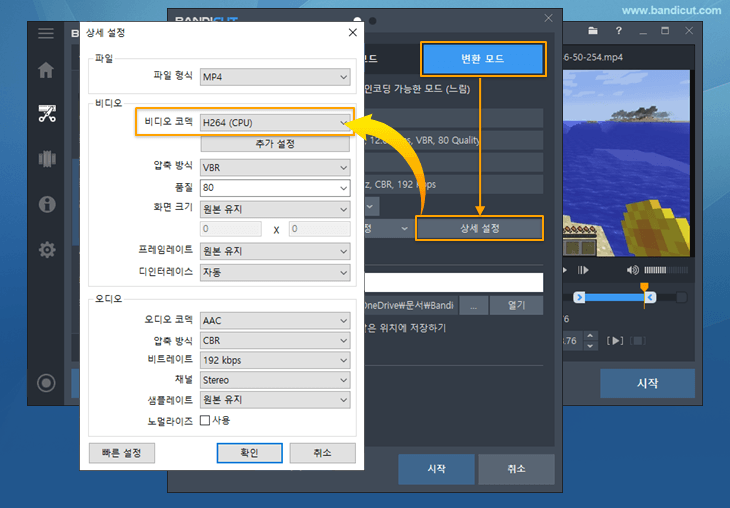This screenshot has height=508, width=730.
Task: Go to Home in Bandicut sidebar
Action: click(46, 70)
